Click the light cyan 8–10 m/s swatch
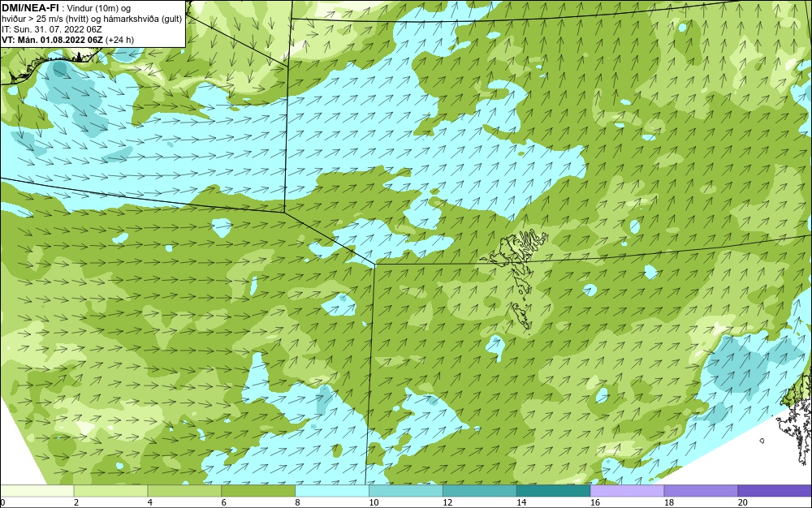 (x=332, y=491)
